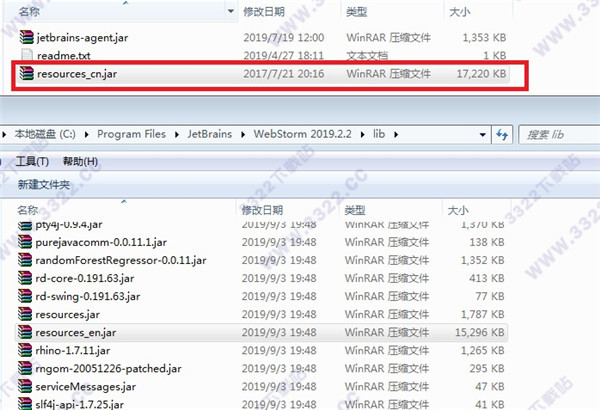Click the refresh icon beside the address bar

[502, 134]
